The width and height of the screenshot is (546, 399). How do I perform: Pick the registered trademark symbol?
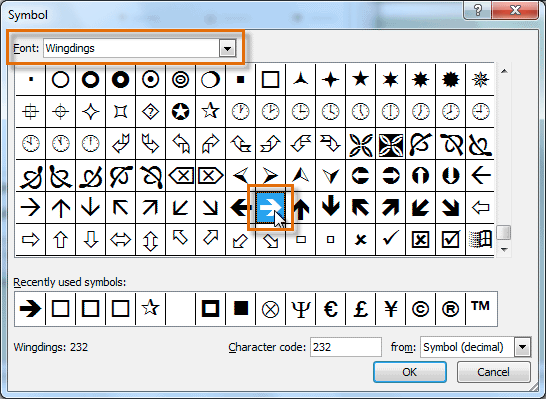[x=450, y=309]
